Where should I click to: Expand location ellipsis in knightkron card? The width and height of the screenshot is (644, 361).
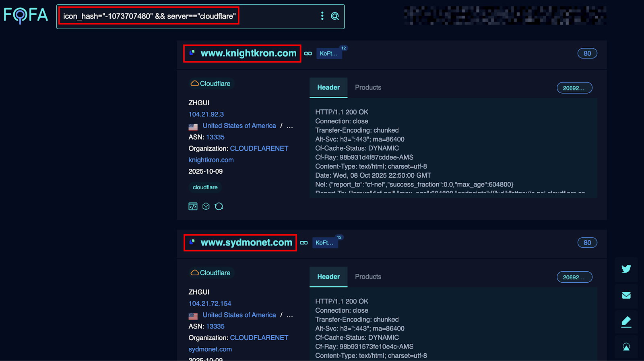pyautogui.click(x=290, y=126)
